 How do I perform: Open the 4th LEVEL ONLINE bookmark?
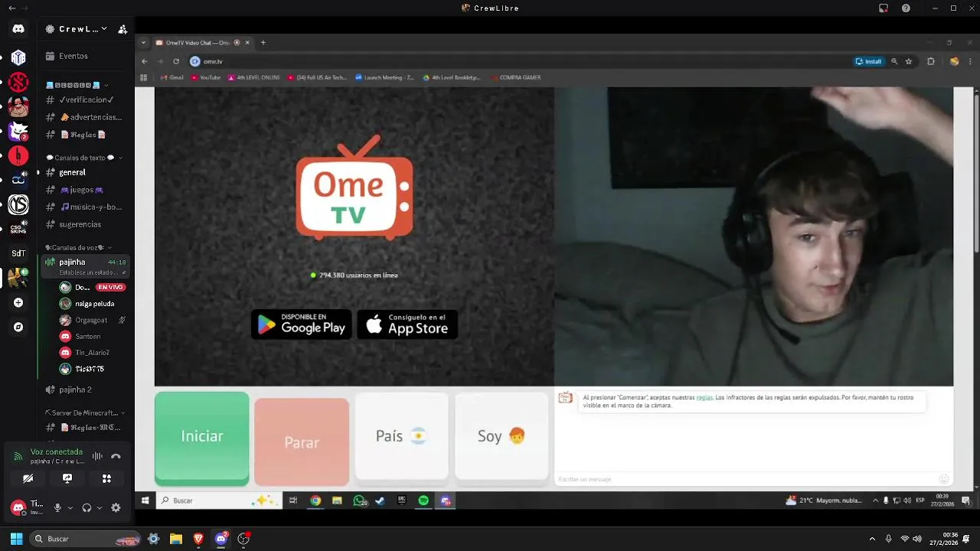point(254,77)
